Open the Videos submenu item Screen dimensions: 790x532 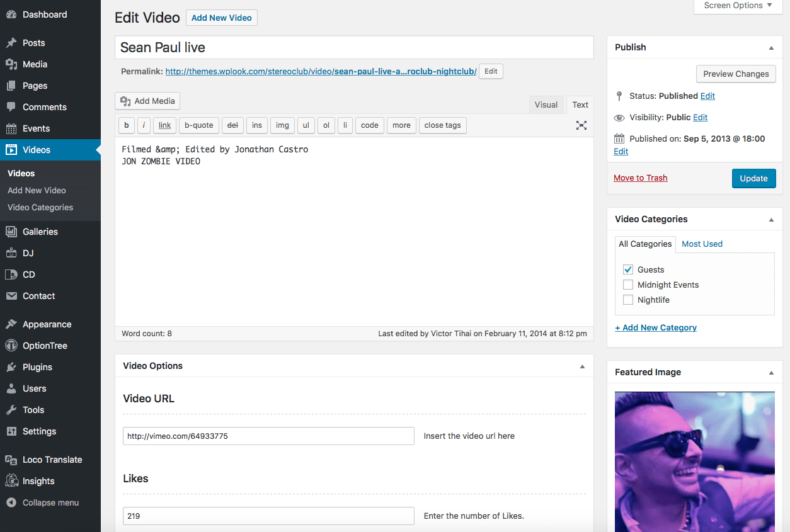tap(21, 173)
